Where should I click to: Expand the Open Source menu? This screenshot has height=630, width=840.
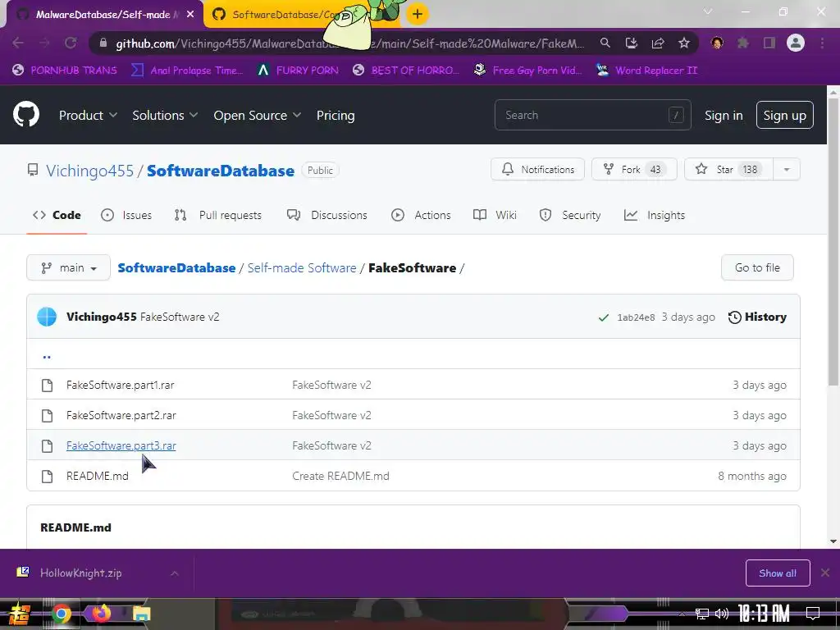(x=257, y=115)
